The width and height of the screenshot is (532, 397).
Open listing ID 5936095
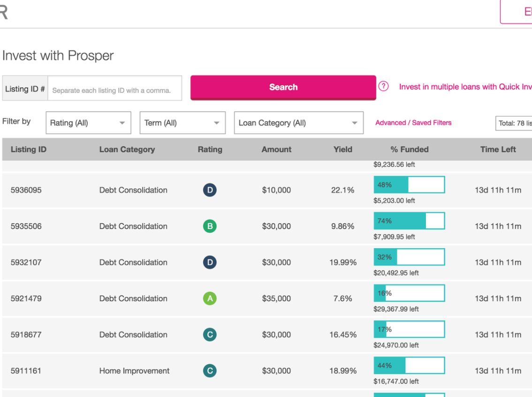[26, 190]
